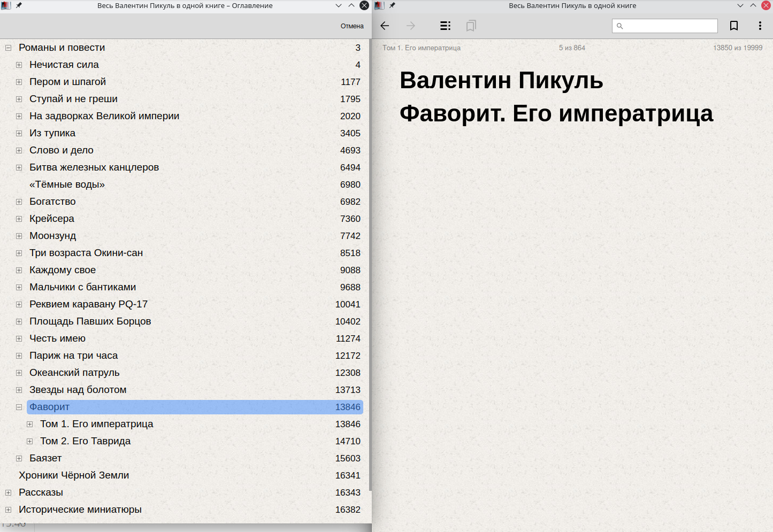Open Том 2. Его Таврида chapter

(85, 441)
